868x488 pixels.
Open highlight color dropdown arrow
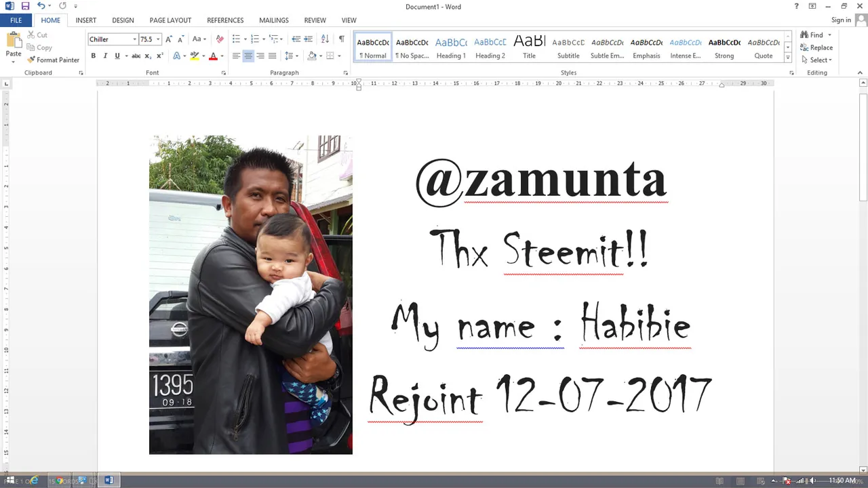[x=203, y=56]
